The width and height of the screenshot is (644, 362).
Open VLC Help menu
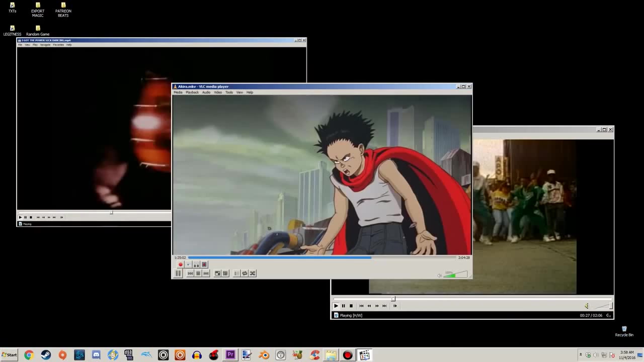click(250, 93)
